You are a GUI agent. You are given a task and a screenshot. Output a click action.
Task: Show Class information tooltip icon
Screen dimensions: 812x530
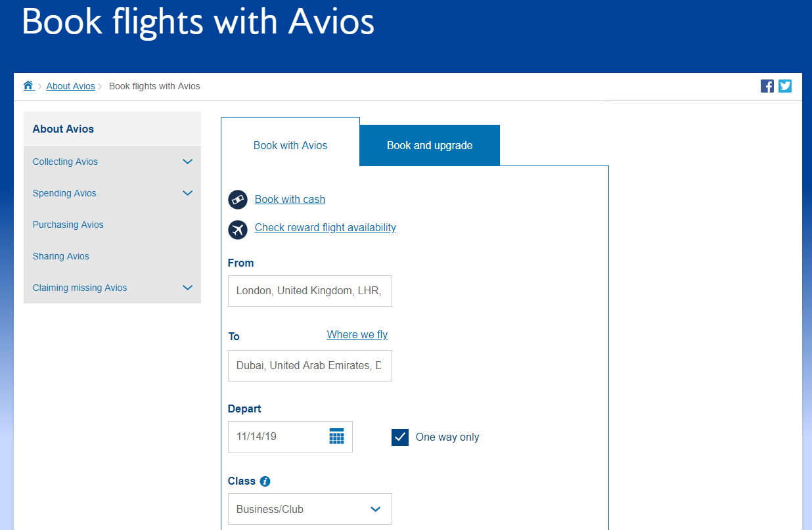[265, 481]
